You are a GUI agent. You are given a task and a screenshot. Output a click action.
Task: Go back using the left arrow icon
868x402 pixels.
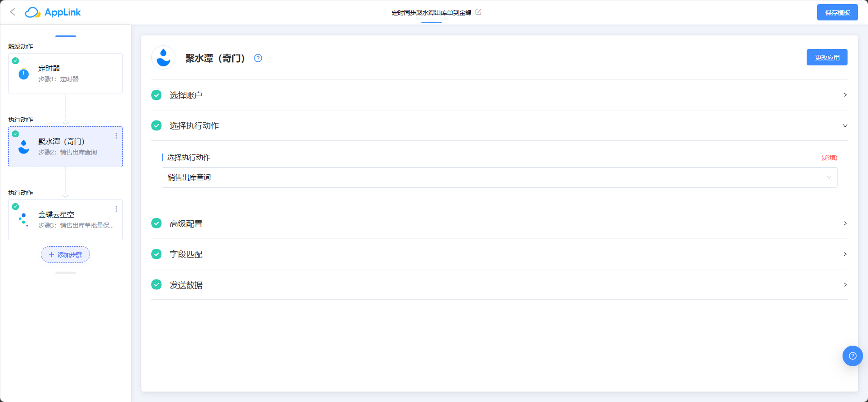click(13, 12)
